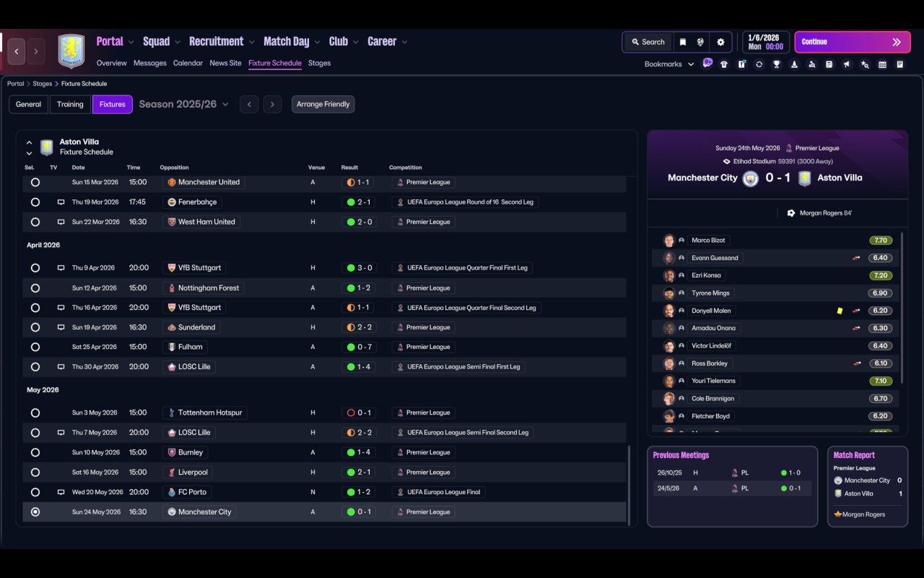
Task: Open the exclamation note bookmark icon
Action: click(741, 64)
